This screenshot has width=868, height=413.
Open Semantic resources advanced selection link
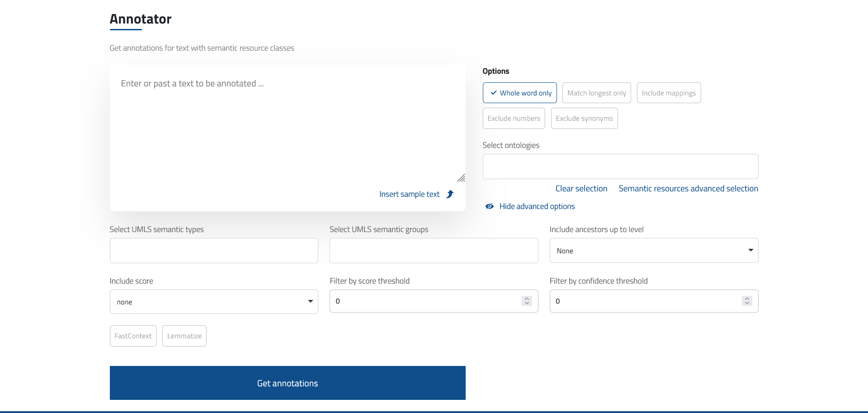coord(688,189)
